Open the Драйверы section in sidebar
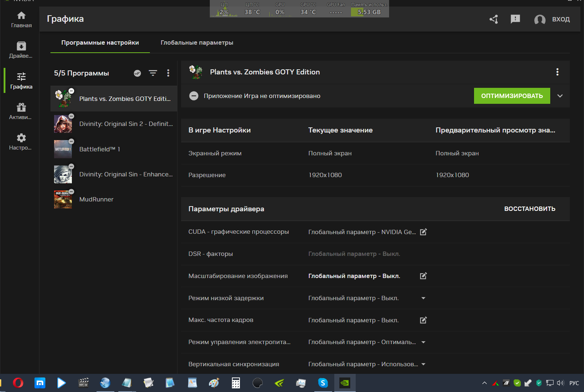Screen dimensions: 584x392 click(21, 50)
